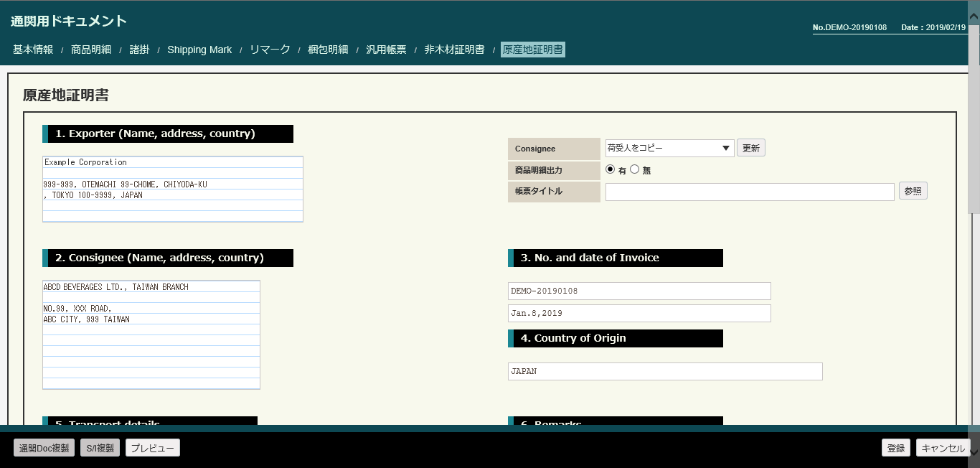Click the 更新 button beside Consignee

[x=750, y=148]
